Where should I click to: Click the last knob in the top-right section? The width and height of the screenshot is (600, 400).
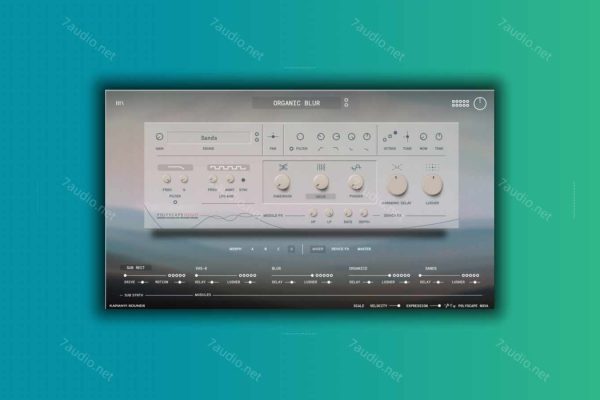click(x=439, y=137)
